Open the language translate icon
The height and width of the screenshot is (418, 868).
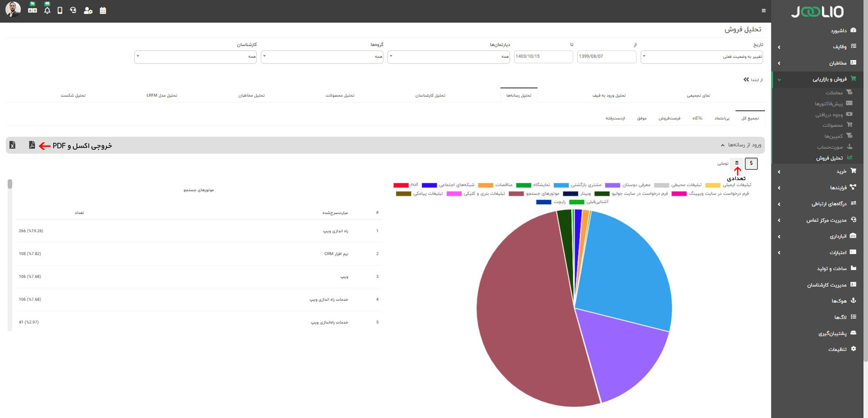point(32,10)
